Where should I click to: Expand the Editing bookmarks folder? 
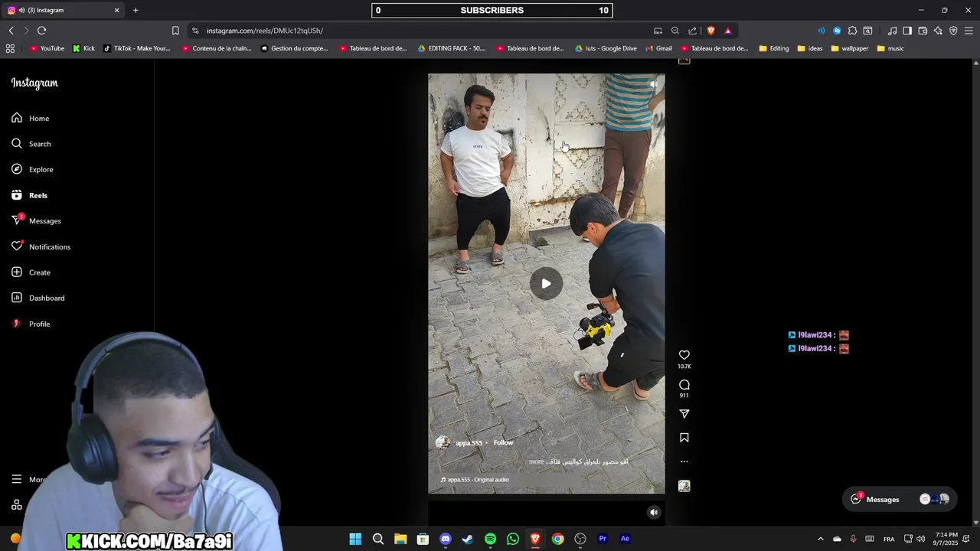pyautogui.click(x=774, y=48)
